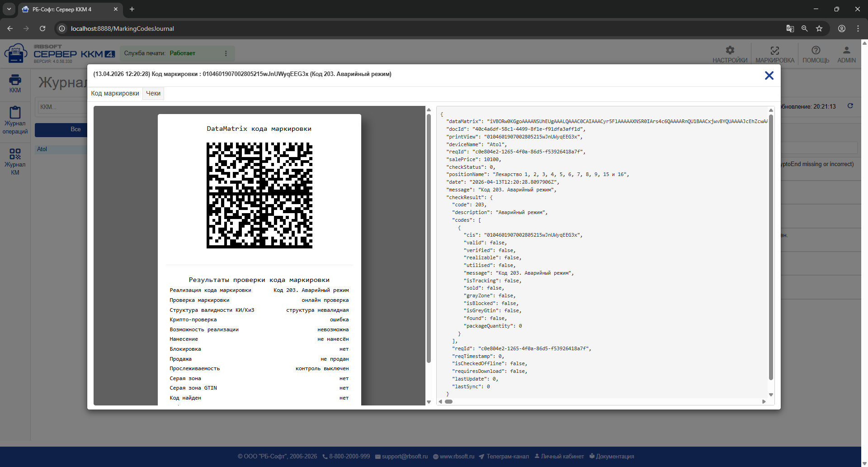The image size is (868, 467).
Task: Open the browser profile icon
Action: point(842,29)
